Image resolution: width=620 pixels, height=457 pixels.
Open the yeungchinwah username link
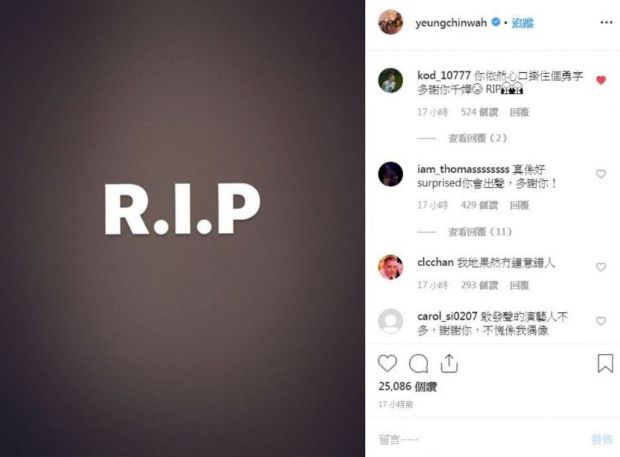[x=451, y=23]
